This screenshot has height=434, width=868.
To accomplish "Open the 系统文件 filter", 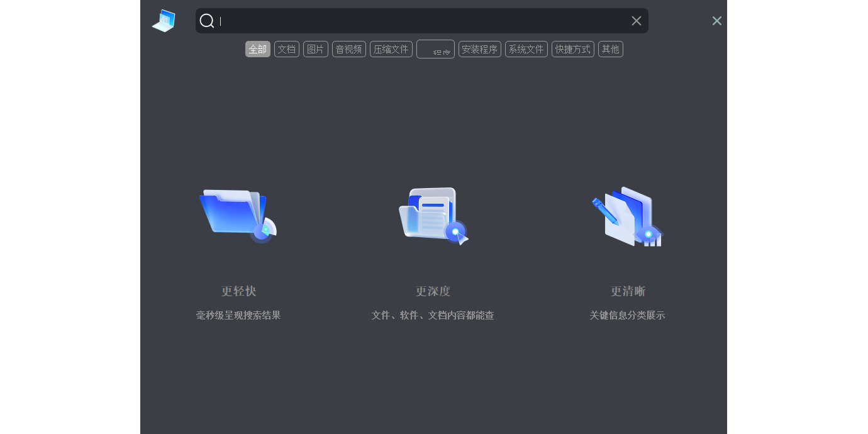I will click(x=526, y=49).
